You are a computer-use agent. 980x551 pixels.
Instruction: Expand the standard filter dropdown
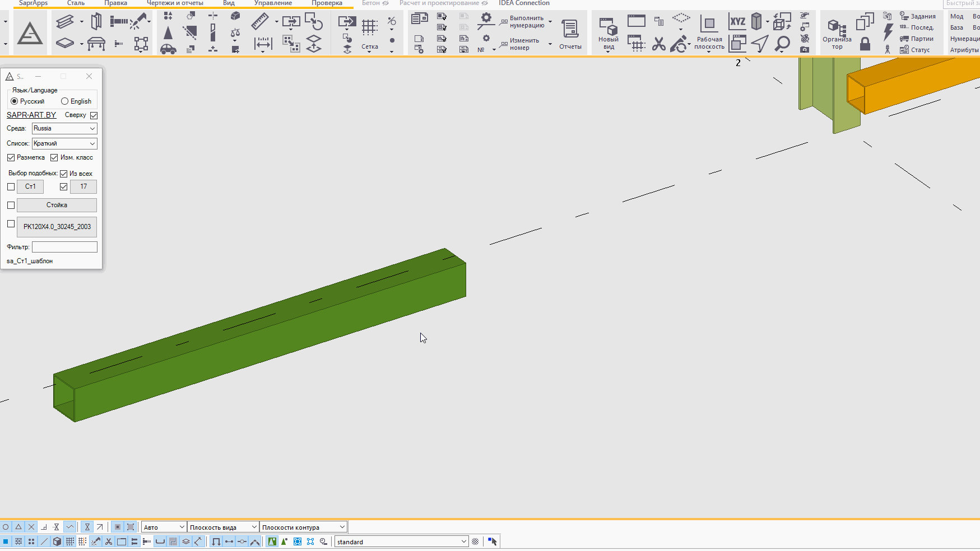pos(463,541)
